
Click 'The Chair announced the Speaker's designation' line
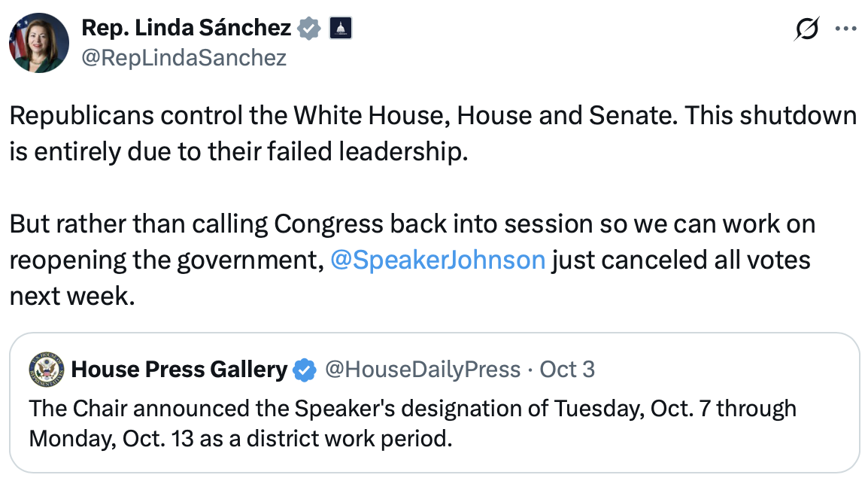coord(412,409)
